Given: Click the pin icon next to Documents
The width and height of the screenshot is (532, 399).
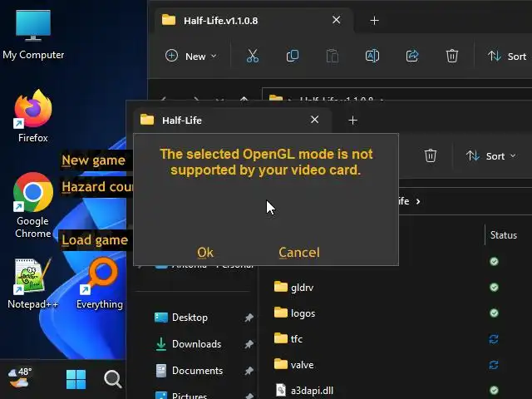Looking at the screenshot, I should pos(249,371).
